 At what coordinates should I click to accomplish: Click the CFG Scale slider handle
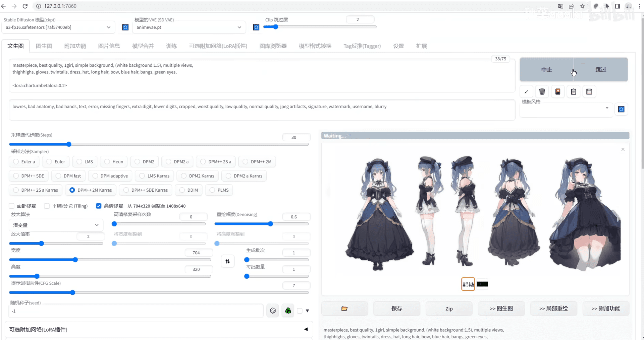click(x=73, y=292)
